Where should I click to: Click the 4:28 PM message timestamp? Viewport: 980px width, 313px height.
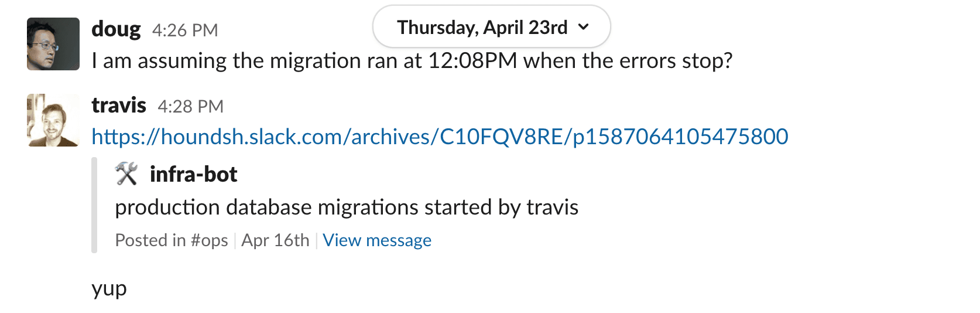(190, 107)
